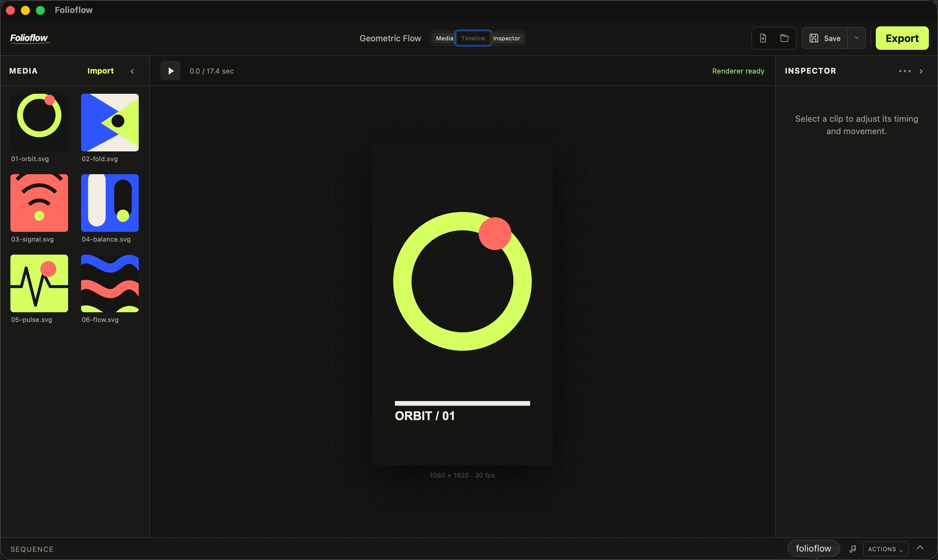Collapse the Inspector panel chevron

point(921,71)
